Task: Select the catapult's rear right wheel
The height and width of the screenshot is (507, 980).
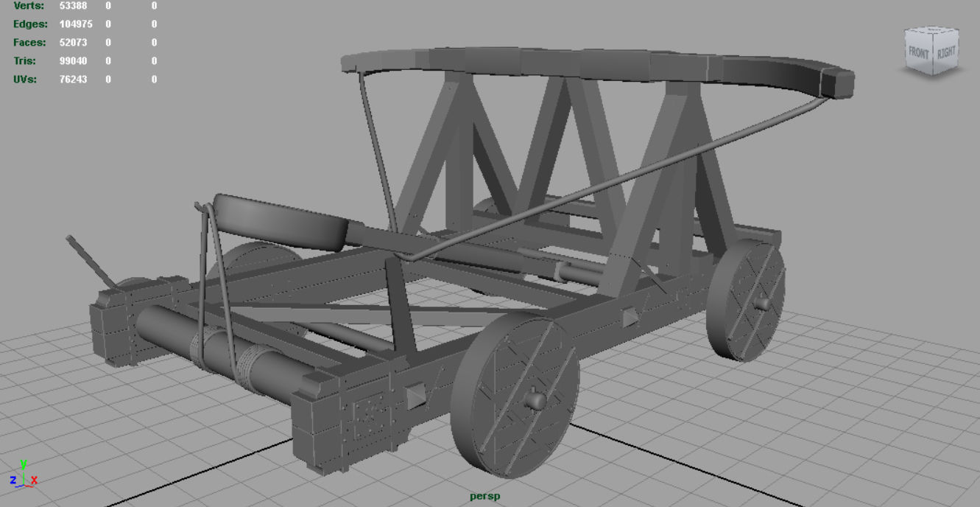Action: [746, 299]
